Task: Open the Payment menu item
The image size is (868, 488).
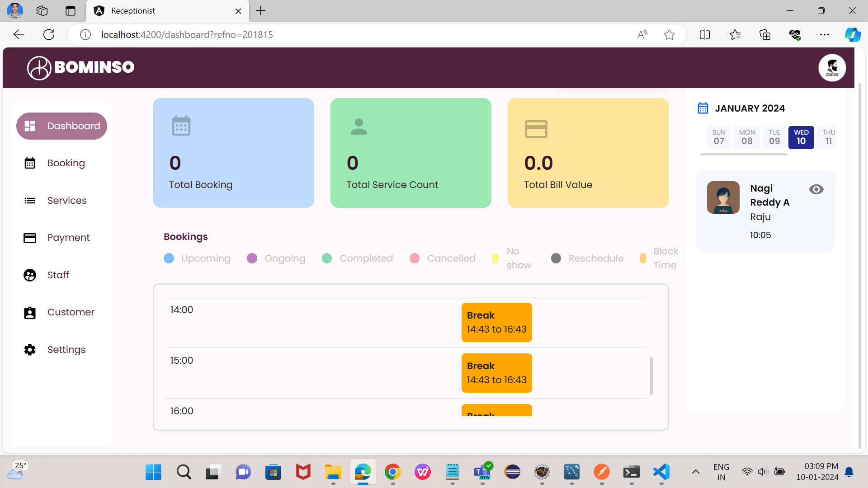Action: tap(68, 238)
